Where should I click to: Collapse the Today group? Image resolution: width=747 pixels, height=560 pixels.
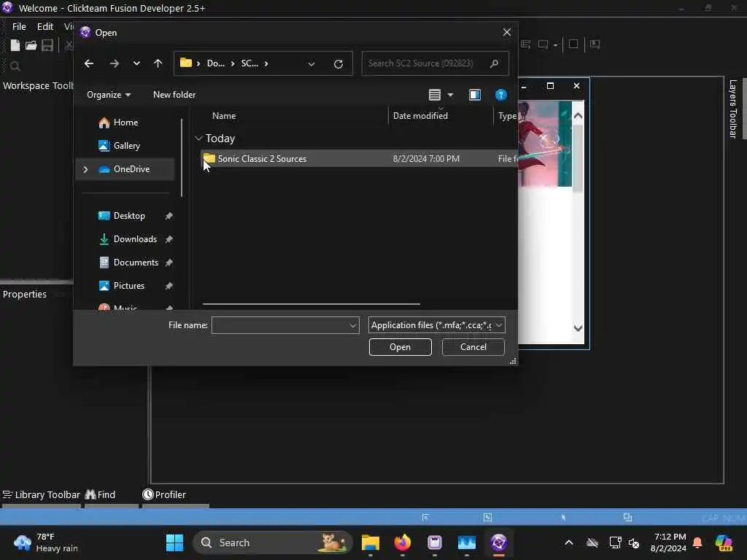click(x=198, y=139)
